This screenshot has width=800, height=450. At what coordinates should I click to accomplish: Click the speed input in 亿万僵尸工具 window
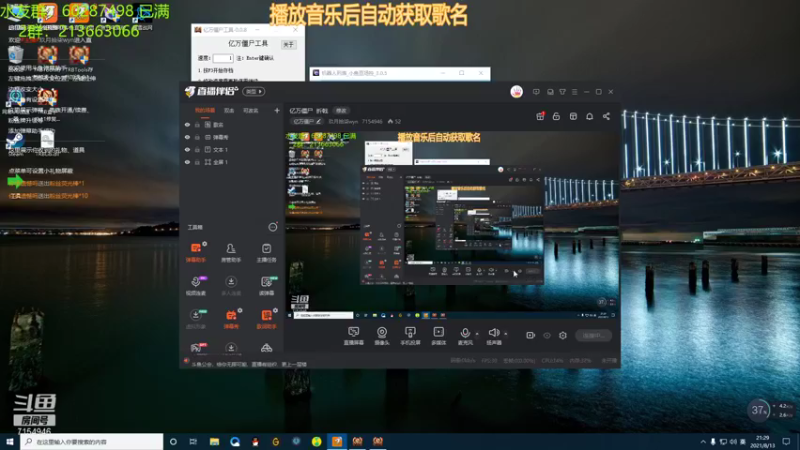click(x=223, y=58)
